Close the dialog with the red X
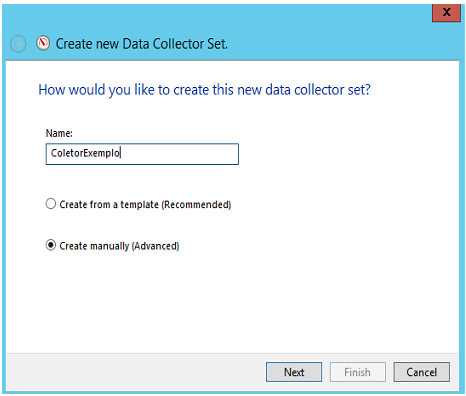 pos(446,13)
